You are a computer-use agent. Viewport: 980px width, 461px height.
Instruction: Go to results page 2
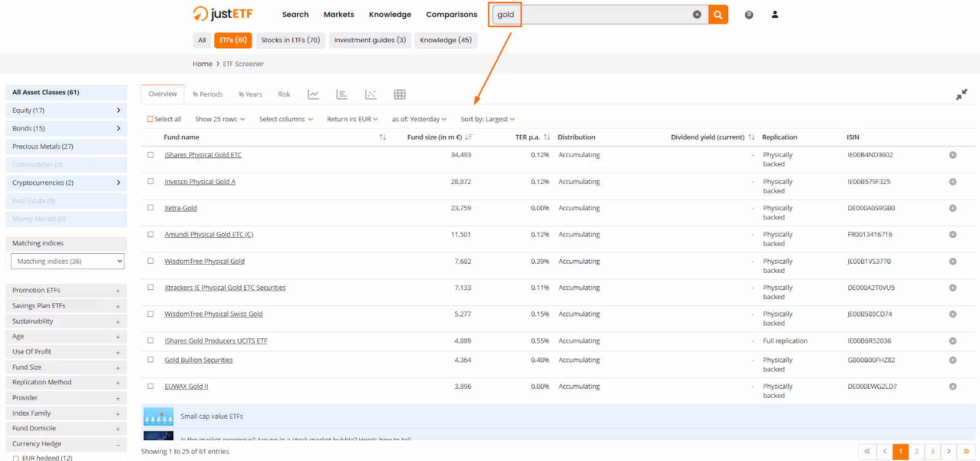916,452
